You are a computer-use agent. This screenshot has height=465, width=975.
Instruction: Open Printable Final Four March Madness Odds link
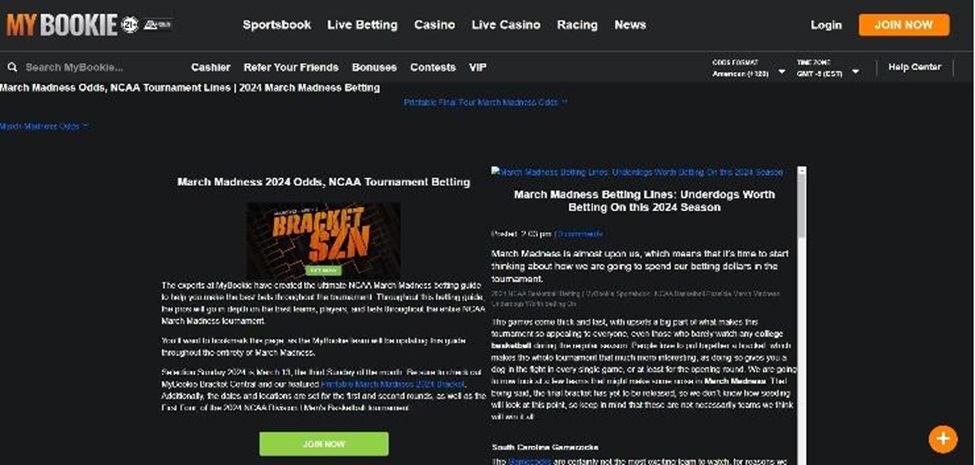pos(484,102)
